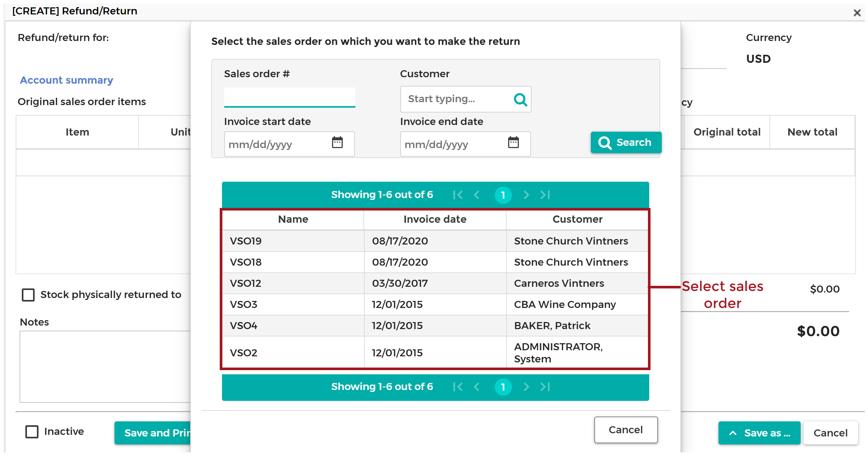This screenshot has height=456, width=868.
Task: Go to previous page in bottom pagination bar
Action: click(476, 387)
